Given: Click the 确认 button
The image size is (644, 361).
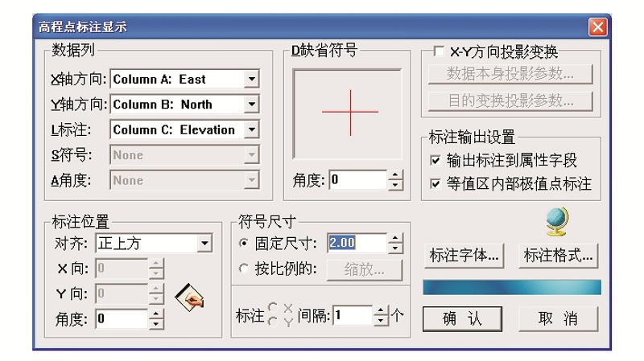Looking at the screenshot, I should pos(462,318).
